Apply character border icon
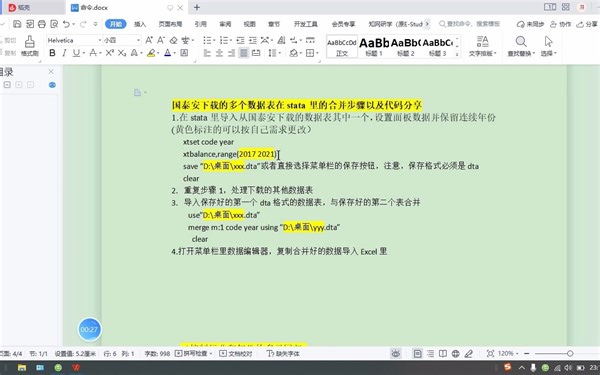 tap(184, 53)
